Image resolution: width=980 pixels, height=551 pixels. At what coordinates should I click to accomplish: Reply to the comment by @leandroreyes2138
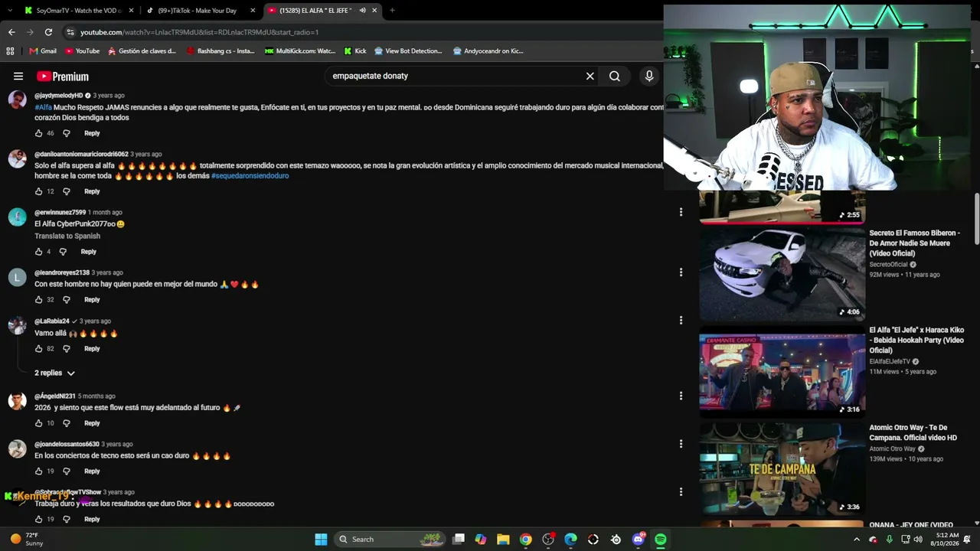click(x=92, y=300)
